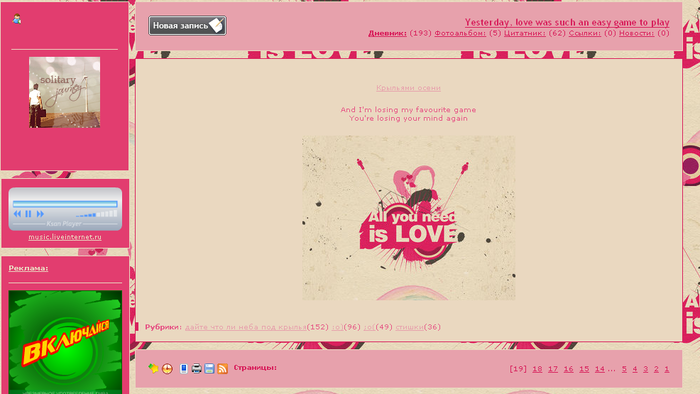
Task: Open rubric 'дайте что ли неба под крылья'
Action: [x=246, y=327]
